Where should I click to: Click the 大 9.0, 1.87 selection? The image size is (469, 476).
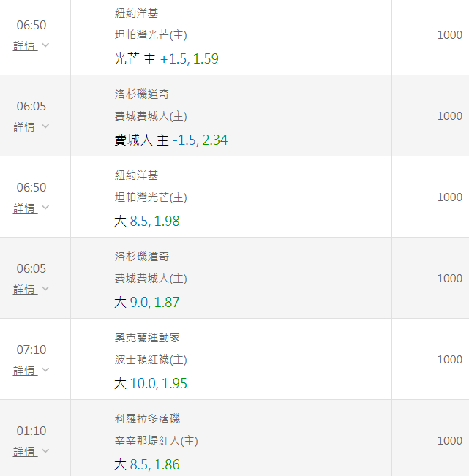click(147, 303)
